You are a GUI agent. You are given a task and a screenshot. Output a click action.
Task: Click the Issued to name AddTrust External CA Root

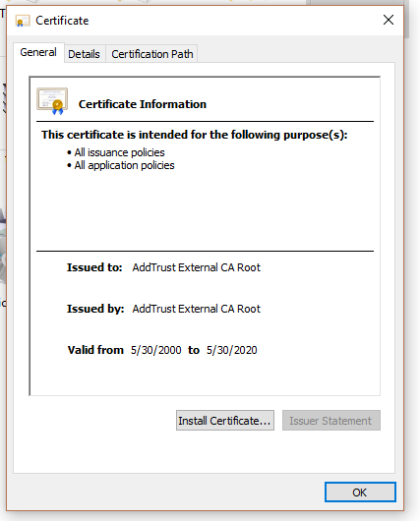(196, 267)
